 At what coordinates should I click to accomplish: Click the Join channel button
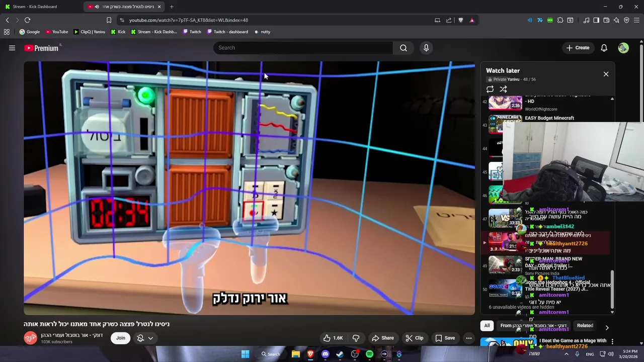click(120, 338)
